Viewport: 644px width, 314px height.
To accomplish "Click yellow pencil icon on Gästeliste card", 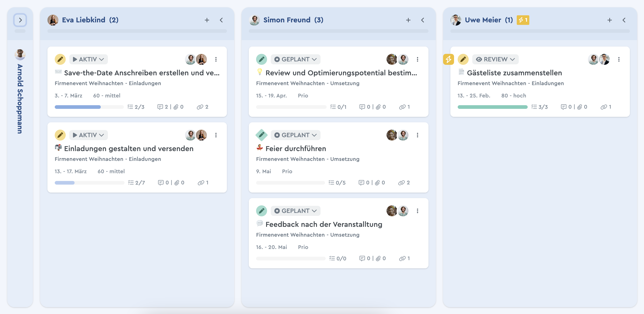I will pyautogui.click(x=463, y=59).
